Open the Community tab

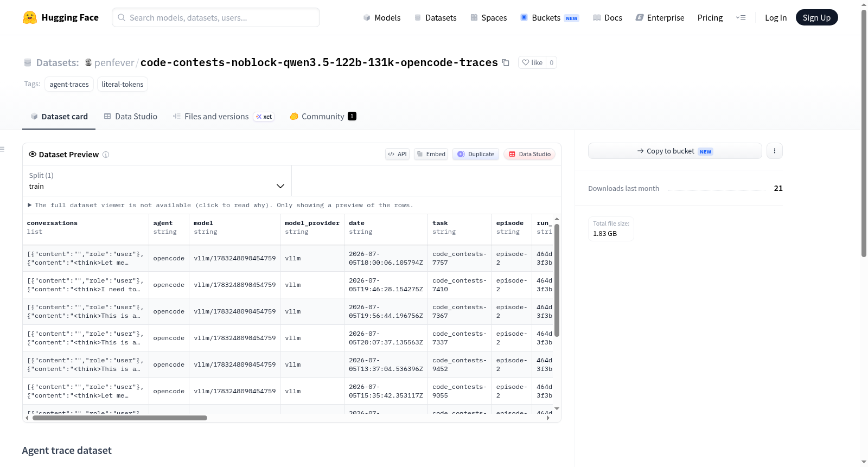point(323,116)
